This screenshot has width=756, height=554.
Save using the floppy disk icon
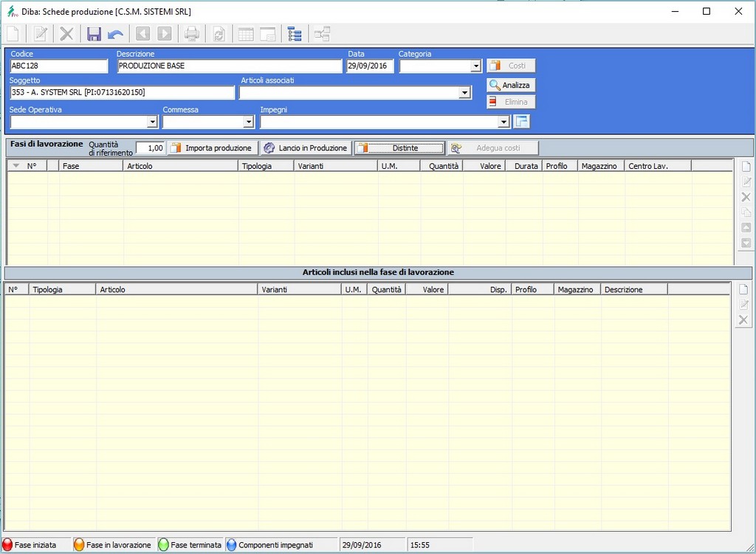[x=94, y=34]
